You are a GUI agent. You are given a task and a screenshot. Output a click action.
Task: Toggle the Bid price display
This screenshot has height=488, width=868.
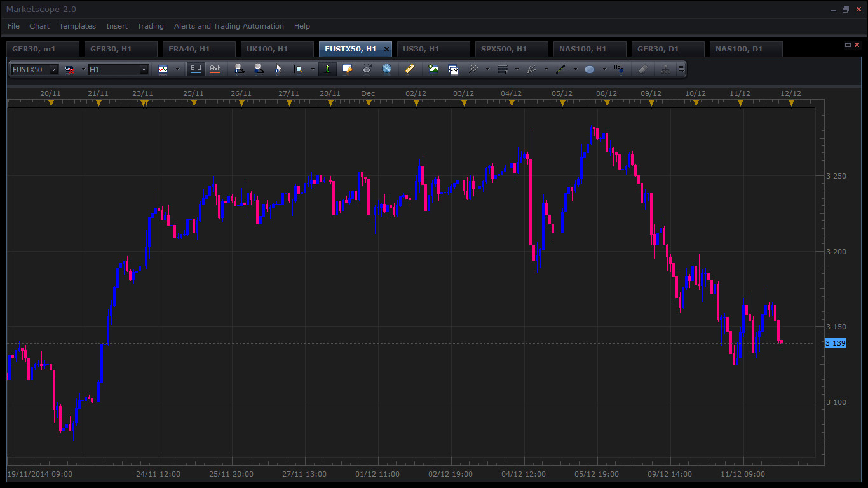tap(196, 69)
